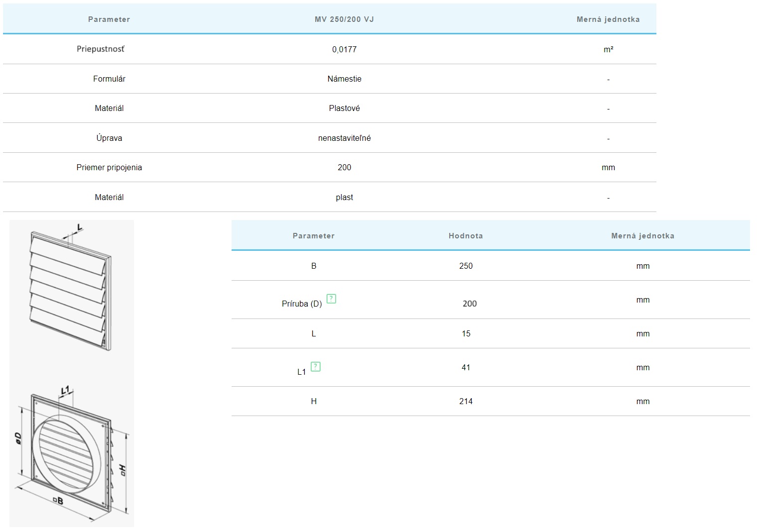Click the m² unit in Priepustnosť row
This screenshot has height=532, width=760.
(608, 50)
